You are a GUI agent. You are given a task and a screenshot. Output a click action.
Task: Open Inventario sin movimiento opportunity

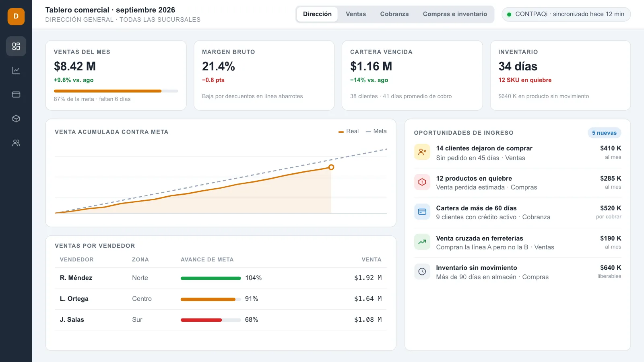tap(518, 272)
